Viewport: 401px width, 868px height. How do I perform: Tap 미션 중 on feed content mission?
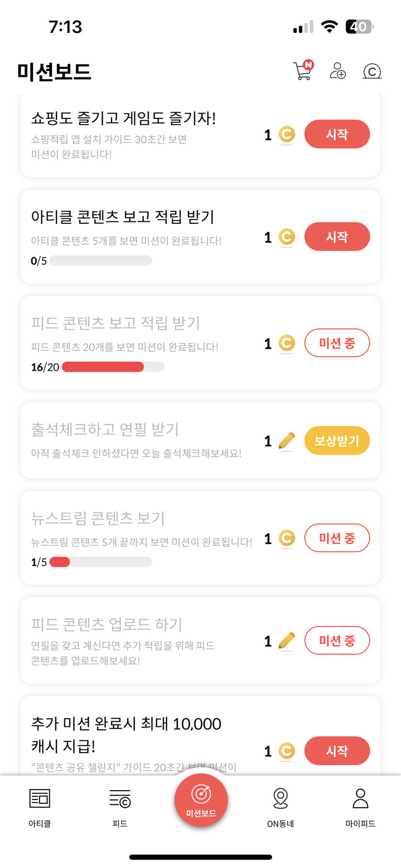pyautogui.click(x=337, y=343)
